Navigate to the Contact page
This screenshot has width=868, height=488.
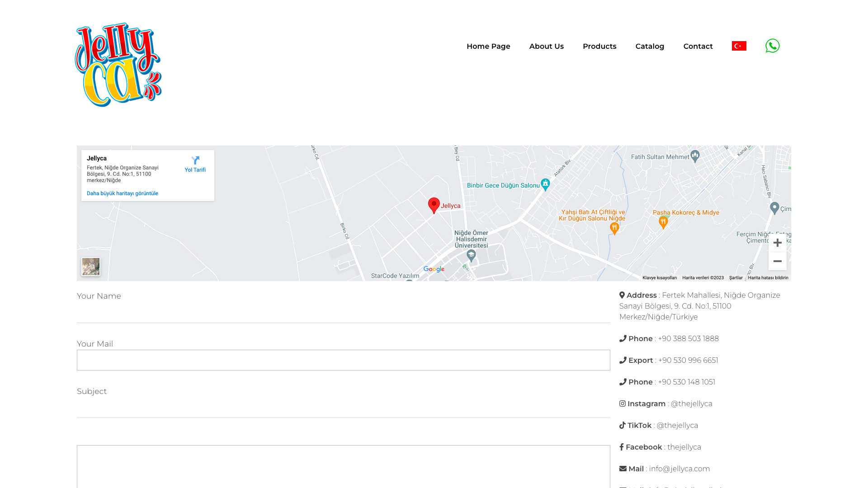point(698,46)
